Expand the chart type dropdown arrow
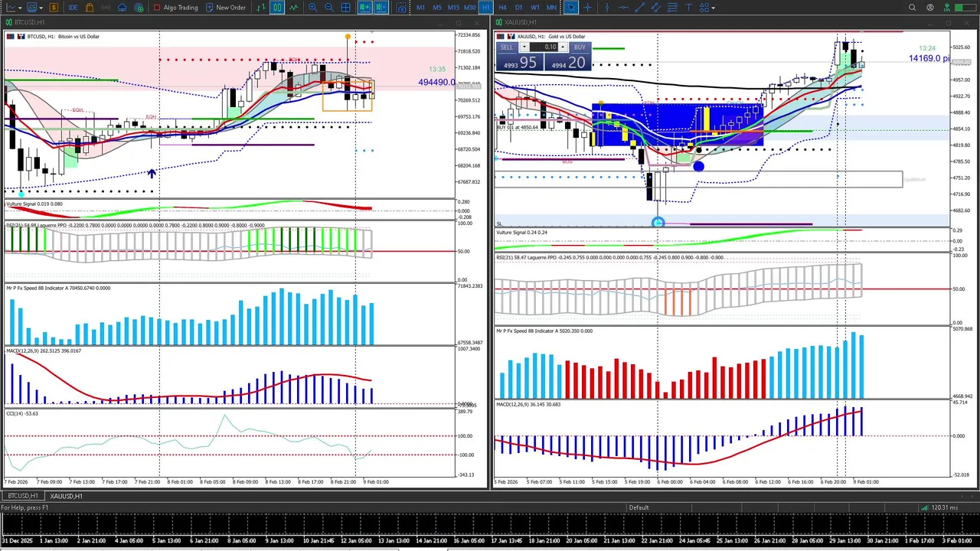Image resolution: width=980 pixels, height=551 pixels. coord(20,8)
